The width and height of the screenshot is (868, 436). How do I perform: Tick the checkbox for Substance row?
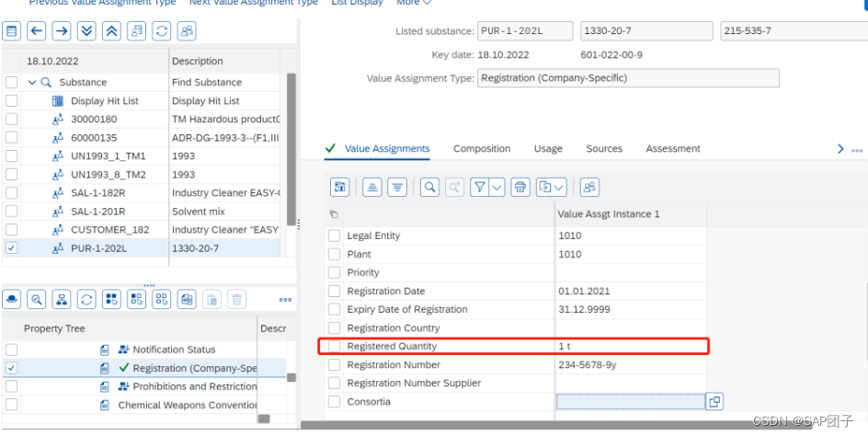12,82
